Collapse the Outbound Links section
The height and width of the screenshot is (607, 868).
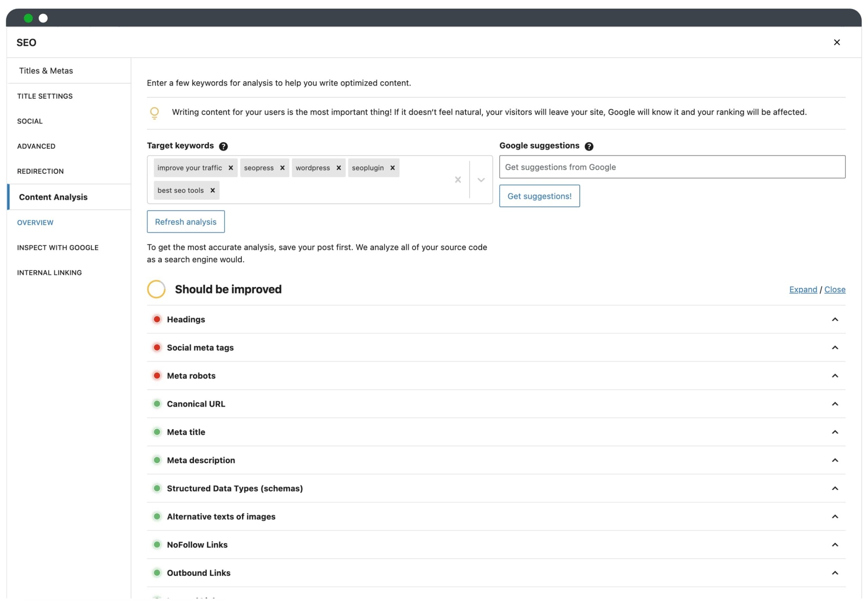click(834, 573)
